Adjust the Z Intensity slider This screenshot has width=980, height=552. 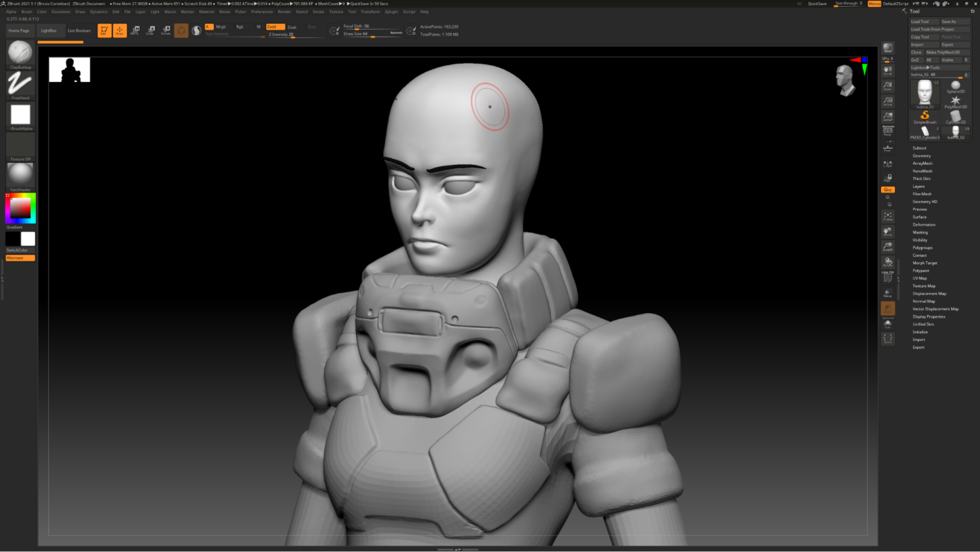point(295,34)
